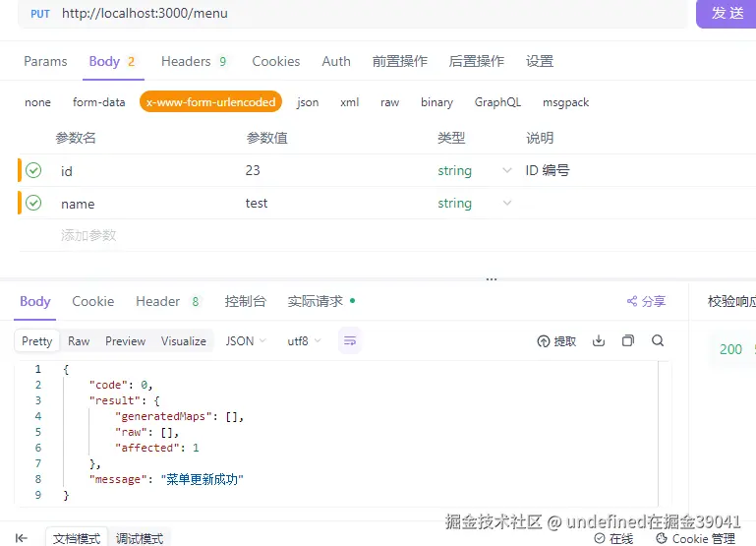The height and width of the screenshot is (546, 756).
Task: Click the "generatedMaps" line
Action: [x=179, y=416]
